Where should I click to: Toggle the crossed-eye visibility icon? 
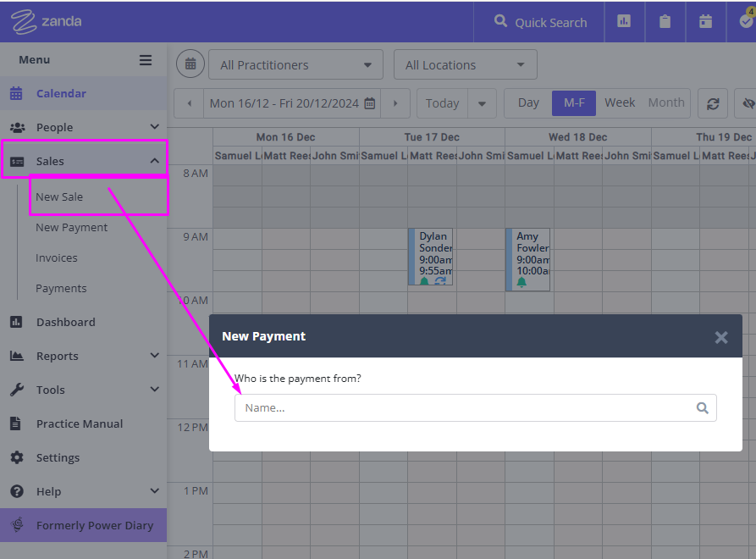tap(747, 103)
